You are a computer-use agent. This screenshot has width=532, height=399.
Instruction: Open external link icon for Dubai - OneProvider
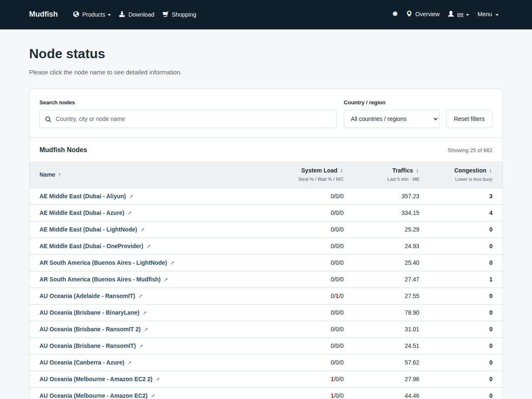pos(149,246)
